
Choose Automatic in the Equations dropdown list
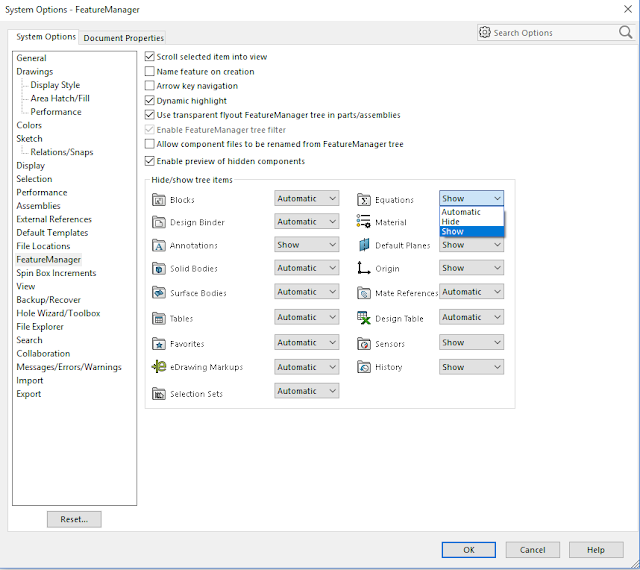click(x=471, y=212)
